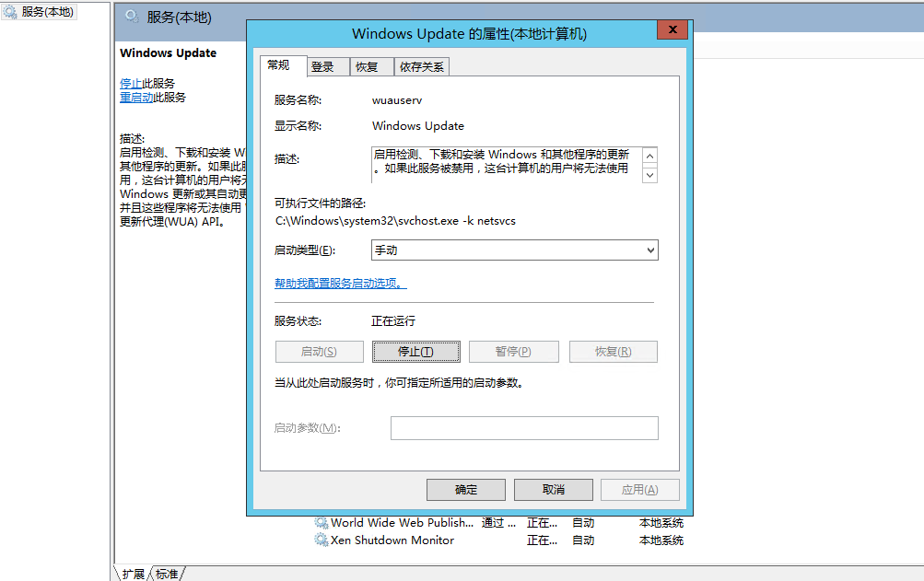Select the 服务(本地) tree node icon
This screenshot has height=581, width=924.
coord(10,12)
